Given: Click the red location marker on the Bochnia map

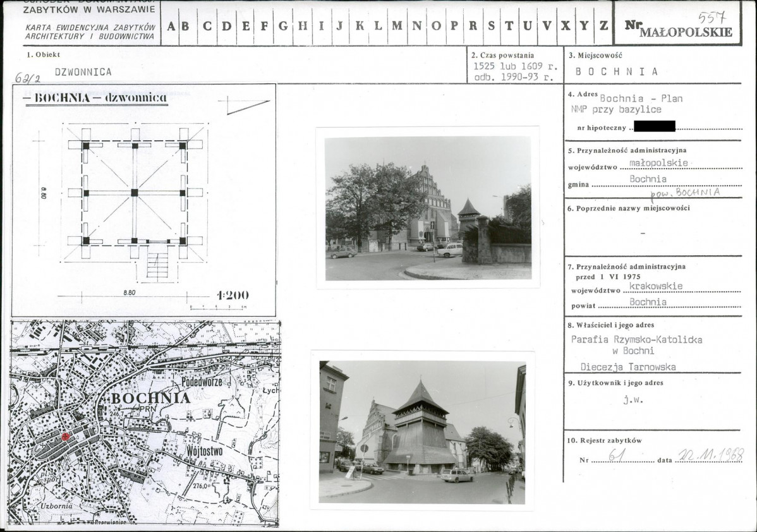Looking at the screenshot, I should click(65, 437).
